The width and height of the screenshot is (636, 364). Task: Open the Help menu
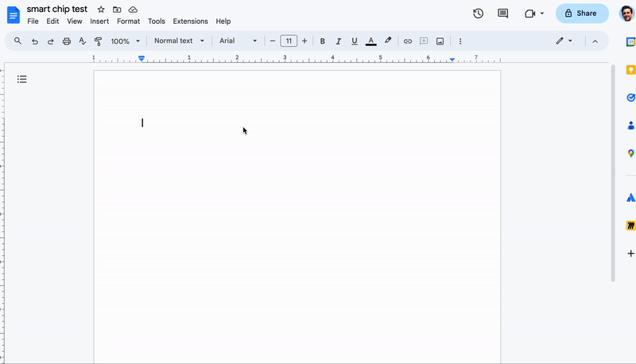(x=223, y=21)
